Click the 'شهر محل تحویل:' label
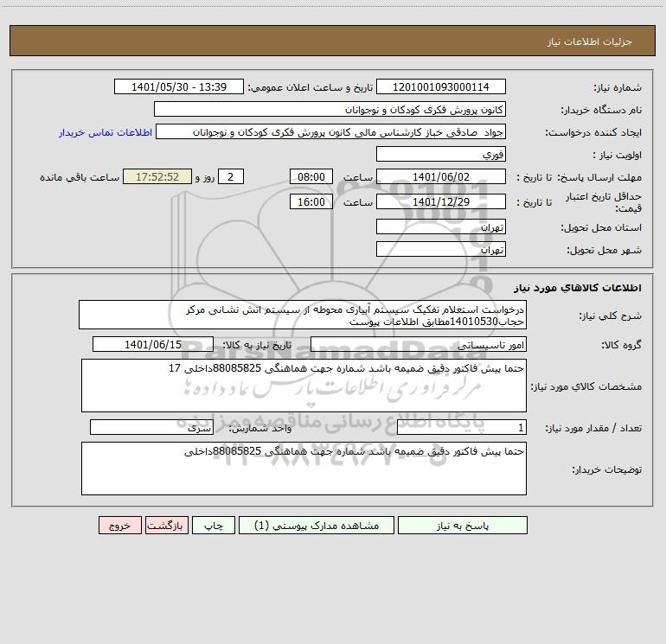This screenshot has height=644, width=666. pos(605,250)
